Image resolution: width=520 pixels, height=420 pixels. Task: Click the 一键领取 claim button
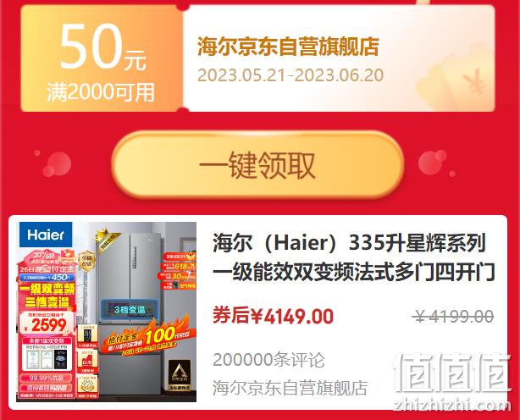tap(257, 165)
